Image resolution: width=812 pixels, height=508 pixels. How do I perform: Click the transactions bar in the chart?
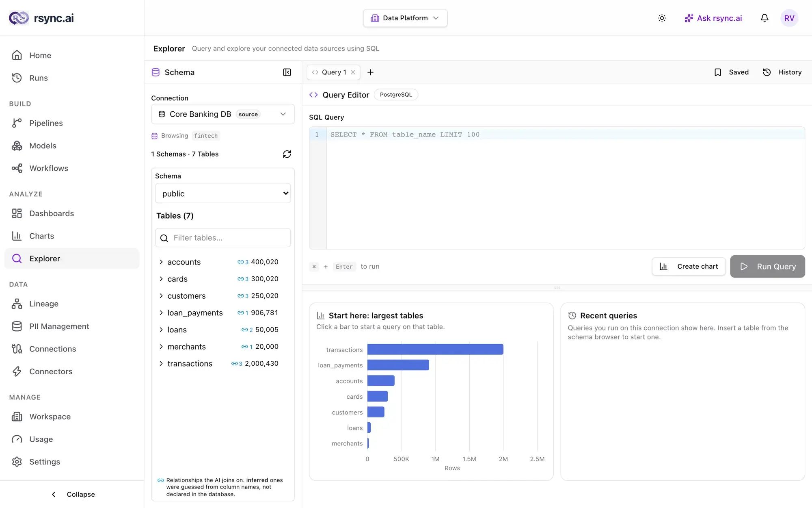coord(435,350)
